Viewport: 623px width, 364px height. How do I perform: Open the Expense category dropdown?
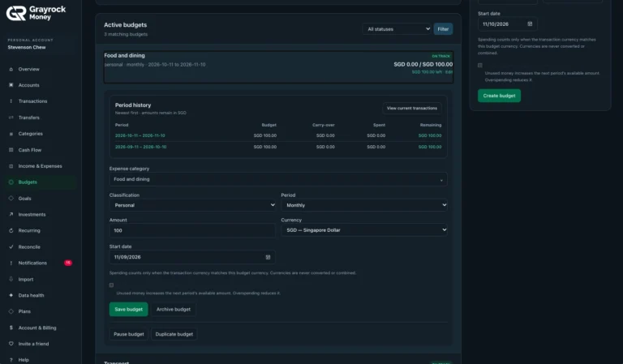(278, 179)
